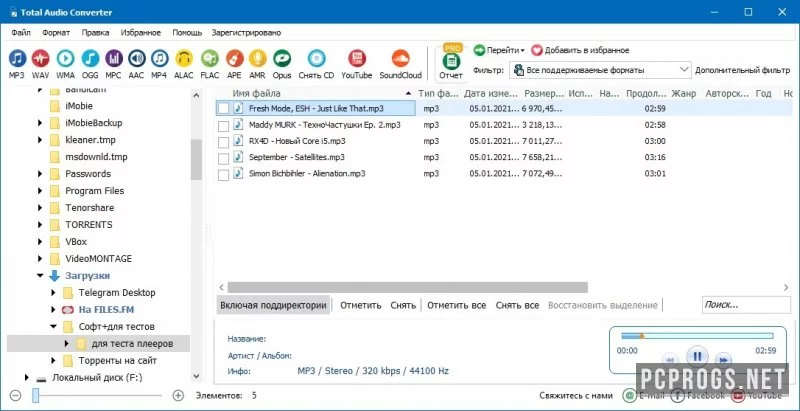Click the Добавить в избранное heart button
This screenshot has width=800, height=411.
[580, 50]
